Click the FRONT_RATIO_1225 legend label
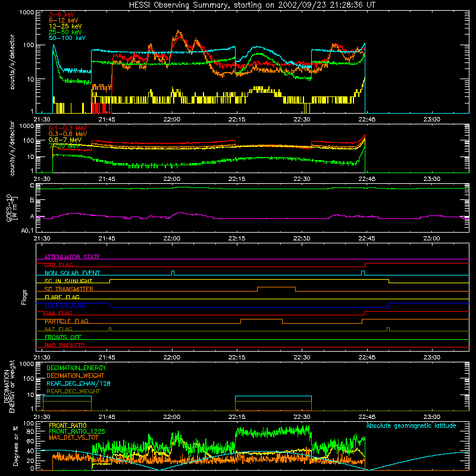 pos(77,431)
